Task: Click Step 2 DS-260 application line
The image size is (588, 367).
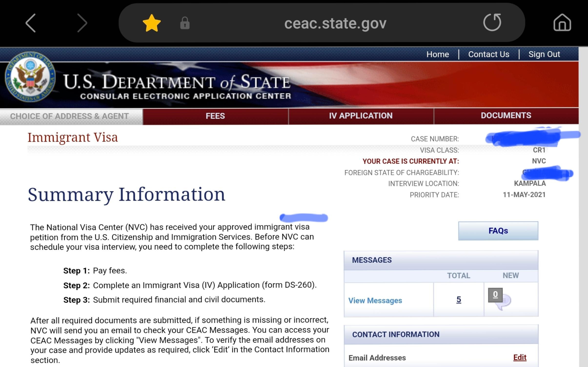Action: pyautogui.click(x=190, y=285)
